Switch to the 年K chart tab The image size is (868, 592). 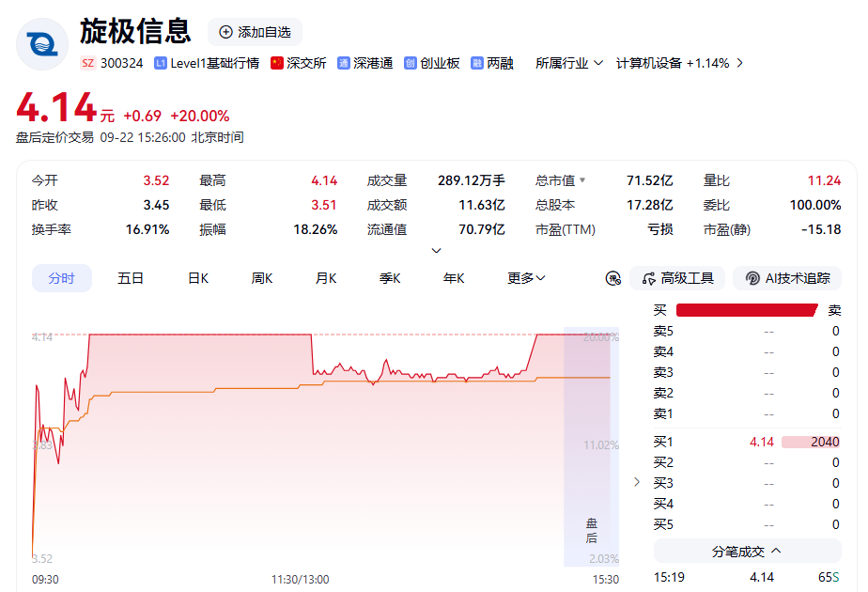(x=454, y=278)
